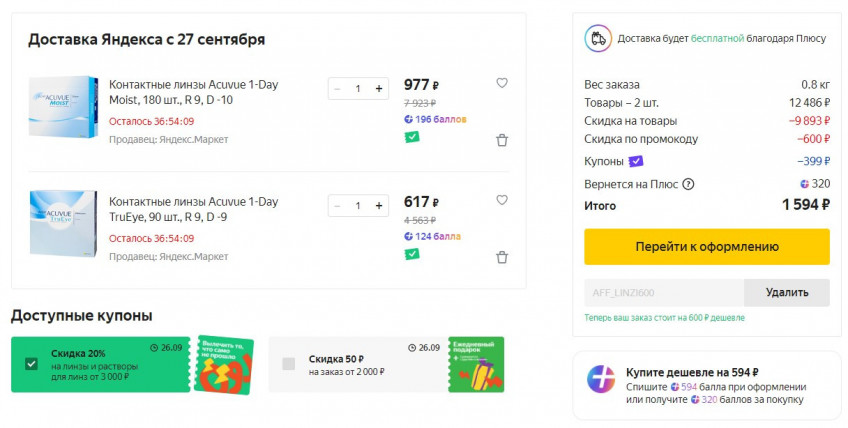Screen dimensions: 848x428
Task: Open the question-mark help for Вернется на Плюс
Action: 688,184
